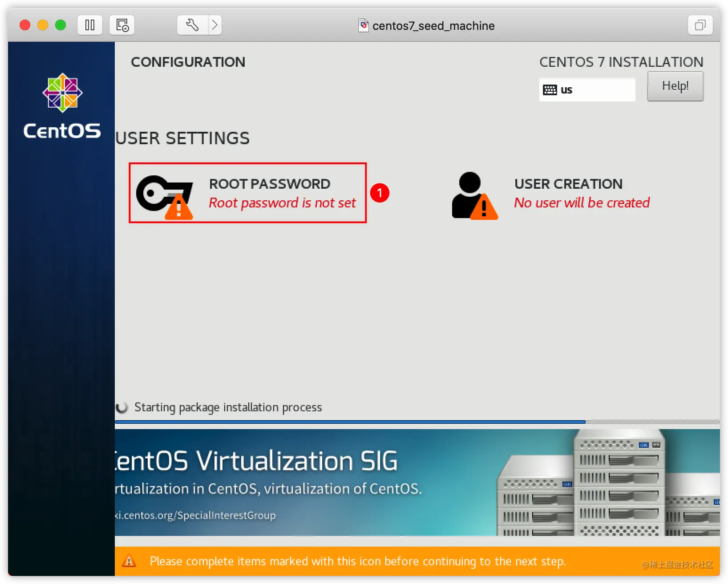Image resolution: width=728 pixels, height=584 pixels.
Task: Take a VM snapshot from toolbar
Action: (x=122, y=25)
